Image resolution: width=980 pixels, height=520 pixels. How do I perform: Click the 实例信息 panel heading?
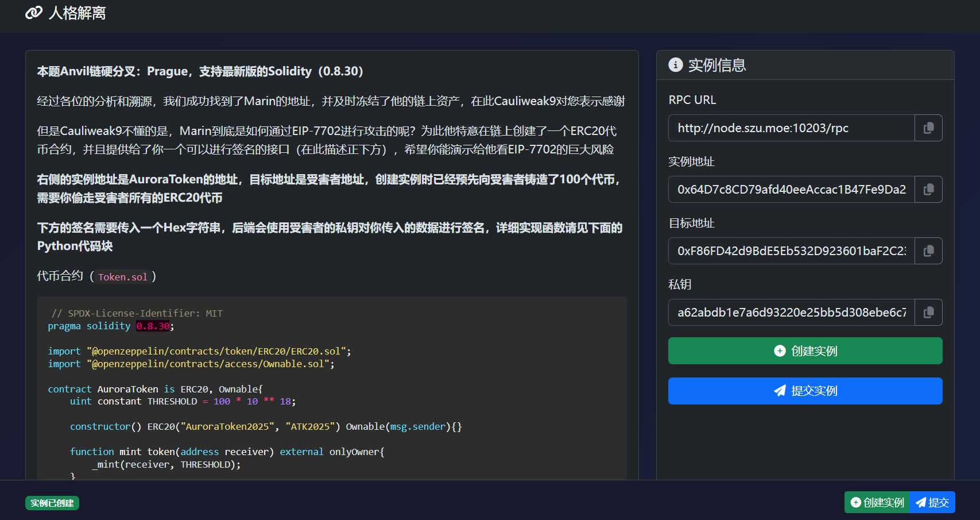[x=716, y=66]
